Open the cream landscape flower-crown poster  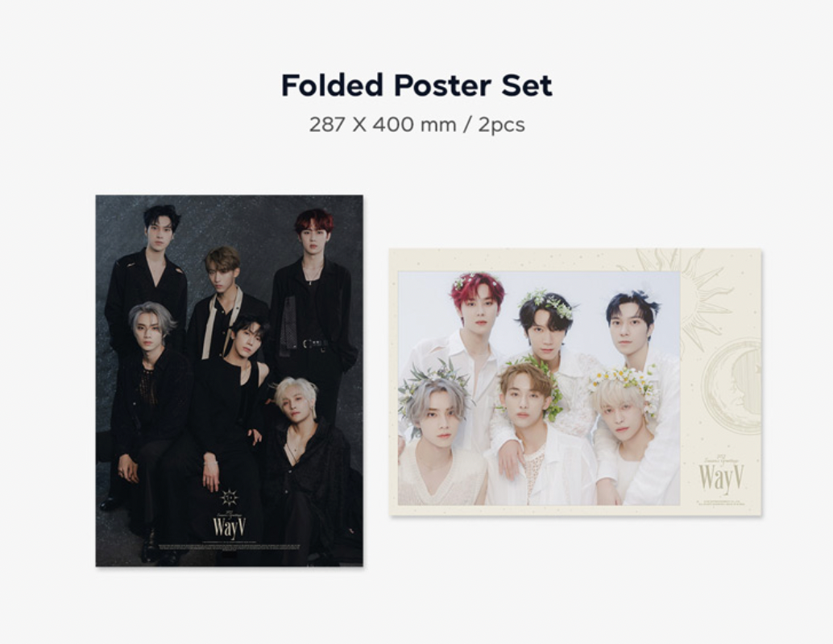click(575, 382)
